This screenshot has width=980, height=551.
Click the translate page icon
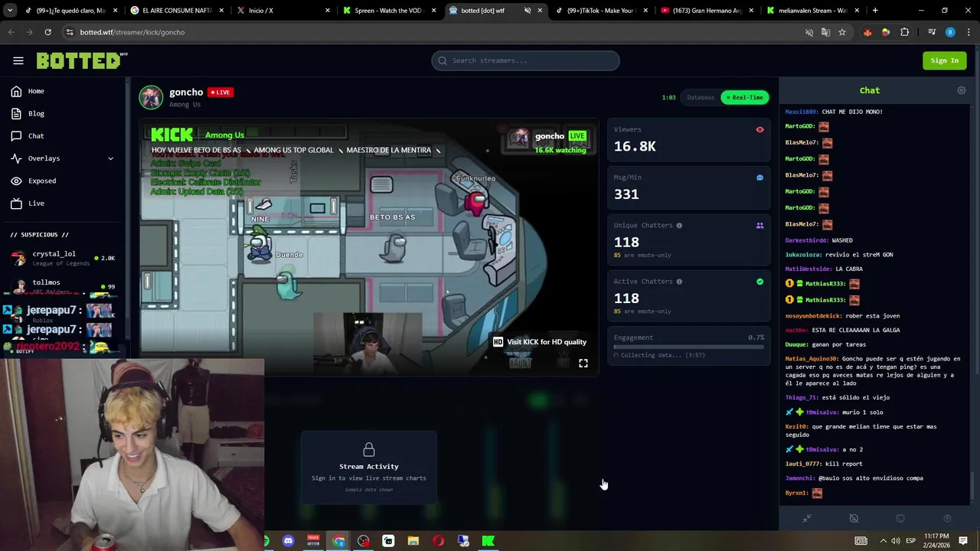(825, 32)
